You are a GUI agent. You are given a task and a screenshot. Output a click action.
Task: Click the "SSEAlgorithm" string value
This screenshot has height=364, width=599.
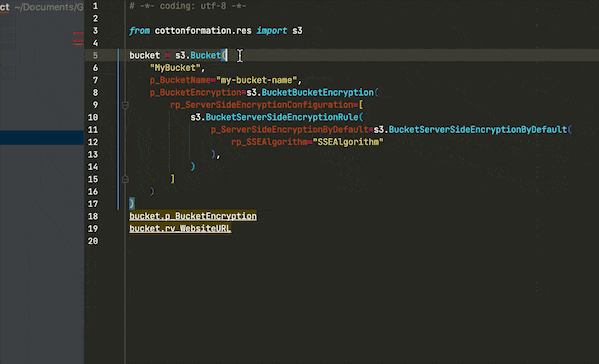pyautogui.click(x=348, y=142)
